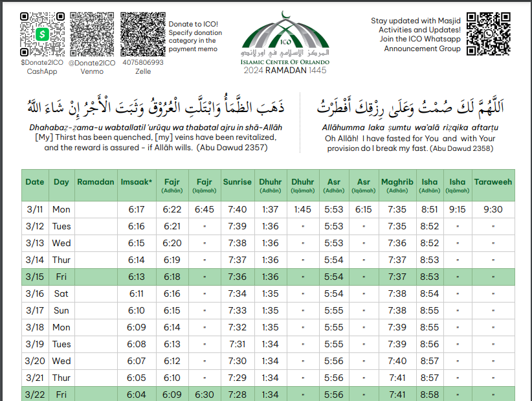The height and width of the screenshot is (401, 532).
Task: Click Dhuhr Iqāmah time 1:45
Action: point(303,209)
